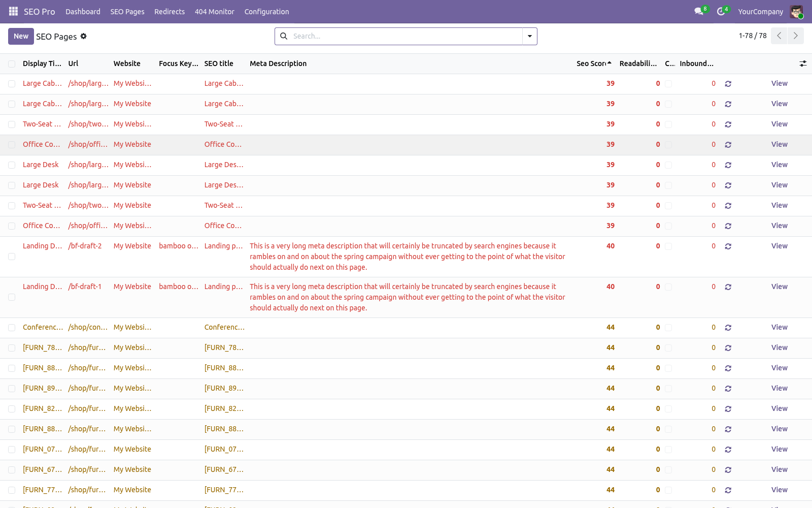The image size is (812, 508).
Task: Tick the checkbox for Conferenc… row
Action: click(12, 328)
